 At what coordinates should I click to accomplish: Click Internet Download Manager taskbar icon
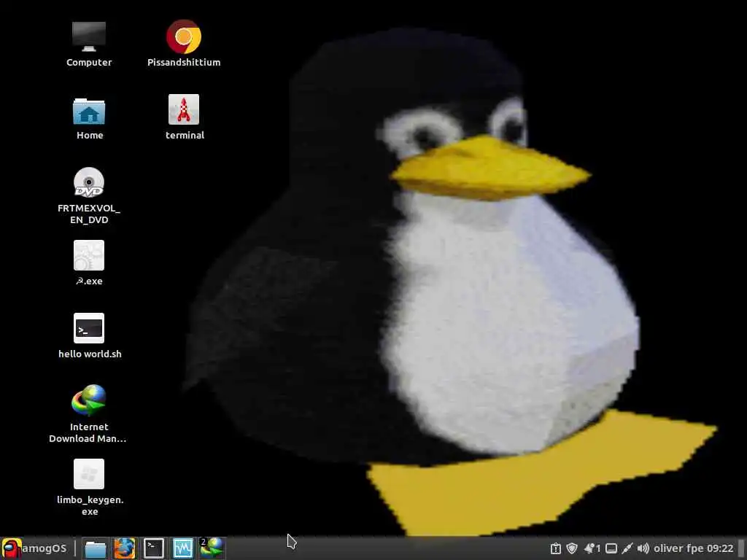click(x=212, y=548)
